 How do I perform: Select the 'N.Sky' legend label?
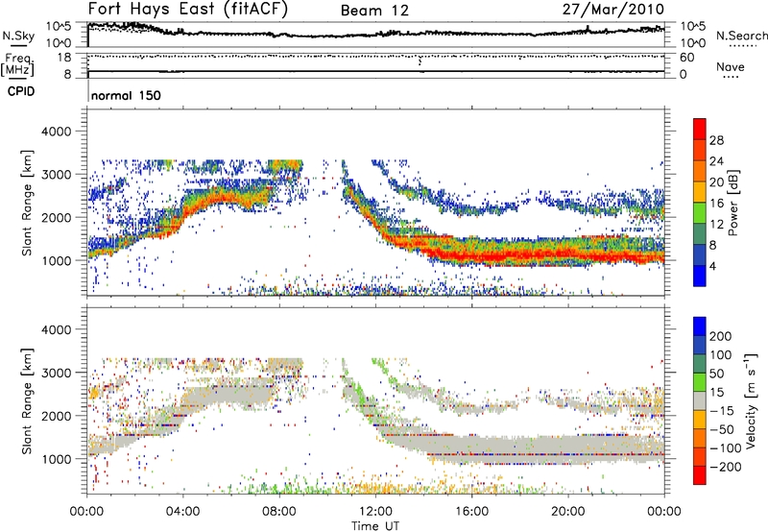[x=18, y=36]
